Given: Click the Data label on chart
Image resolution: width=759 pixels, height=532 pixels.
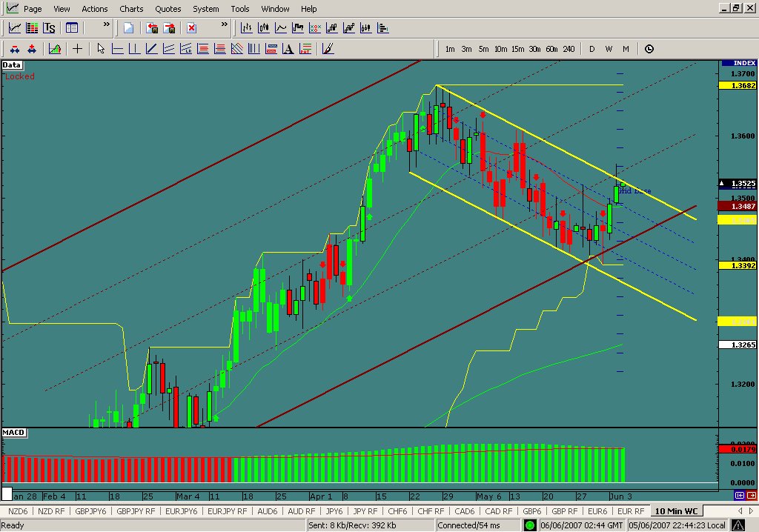Looking at the screenshot, I should [x=12, y=65].
